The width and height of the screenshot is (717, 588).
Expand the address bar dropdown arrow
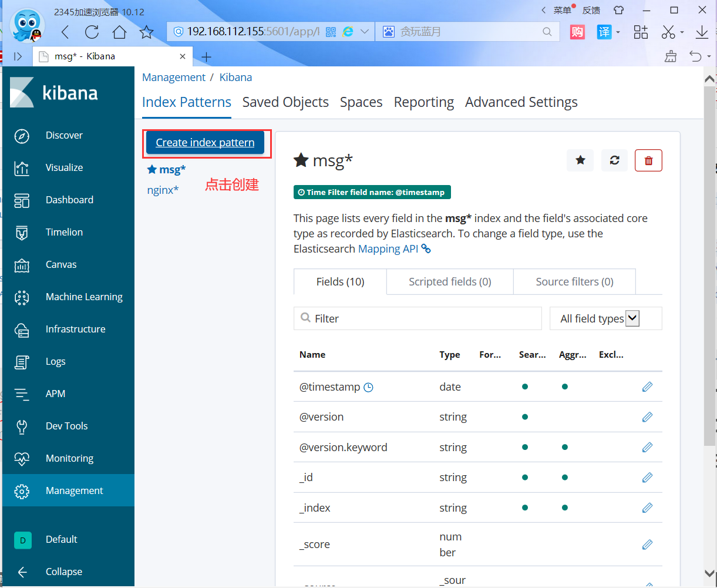tap(364, 32)
